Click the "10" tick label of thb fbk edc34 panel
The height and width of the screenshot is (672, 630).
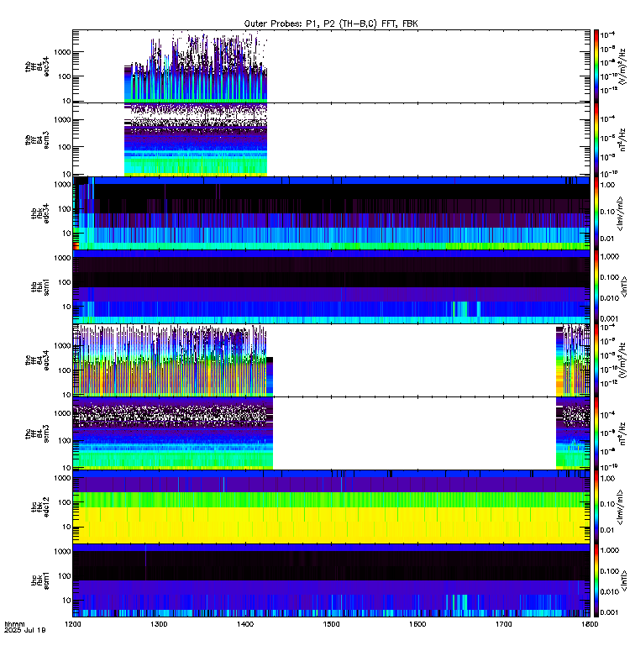[x=66, y=234]
